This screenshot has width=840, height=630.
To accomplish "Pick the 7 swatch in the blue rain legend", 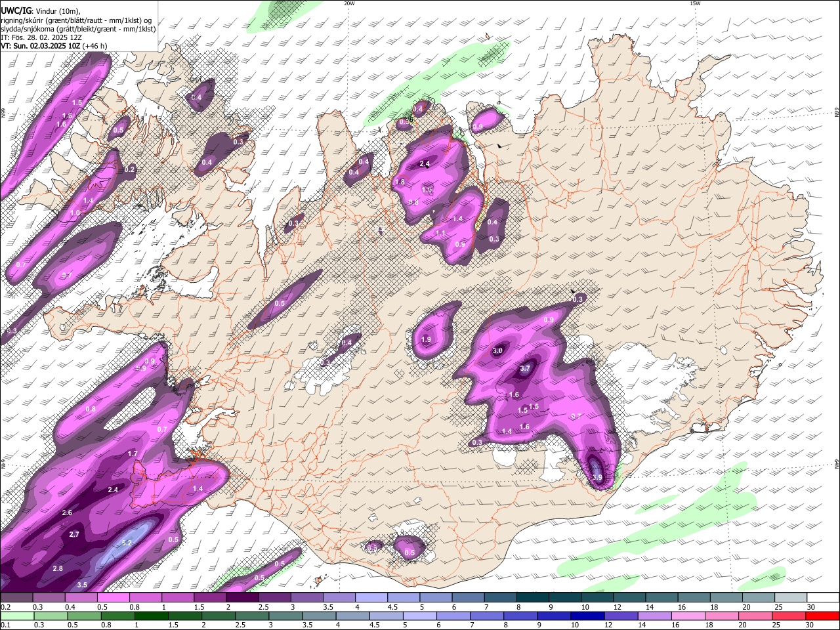I will [487, 616].
